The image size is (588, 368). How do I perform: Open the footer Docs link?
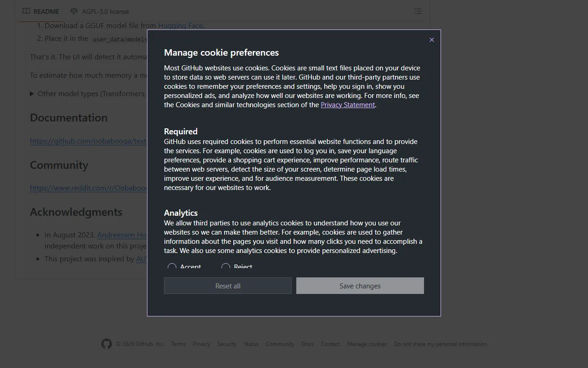pyautogui.click(x=307, y=344)
